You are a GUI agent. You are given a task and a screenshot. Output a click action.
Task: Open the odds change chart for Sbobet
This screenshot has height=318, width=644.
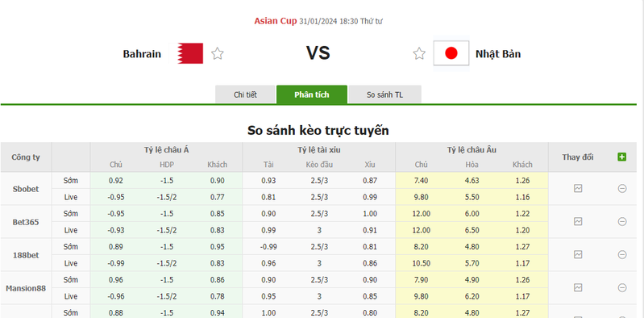click(578, 188)
